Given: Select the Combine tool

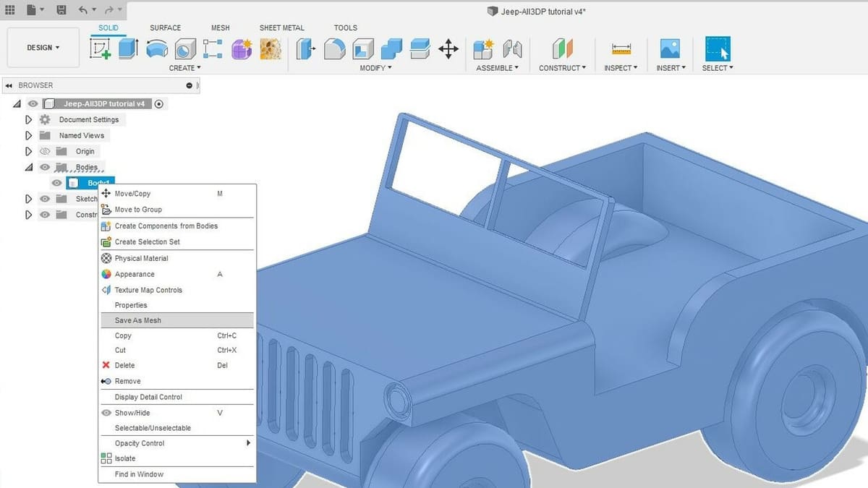Looking at the screenshot, I should coord(391,49).
